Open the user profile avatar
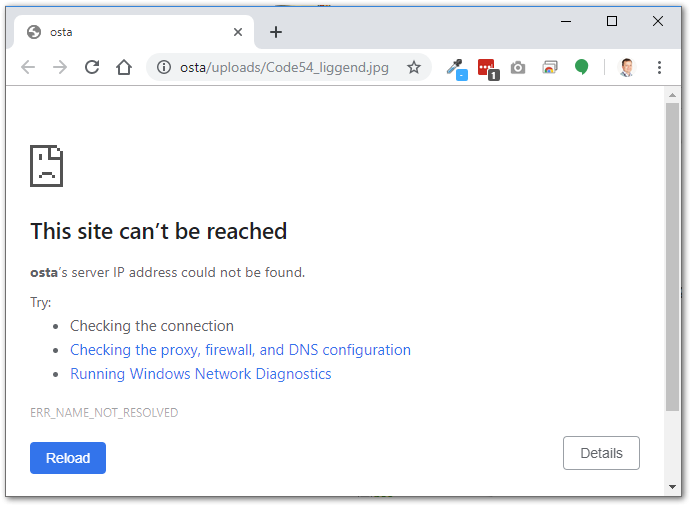This screenshot has height=506, width=691. (x=626, y=67)
